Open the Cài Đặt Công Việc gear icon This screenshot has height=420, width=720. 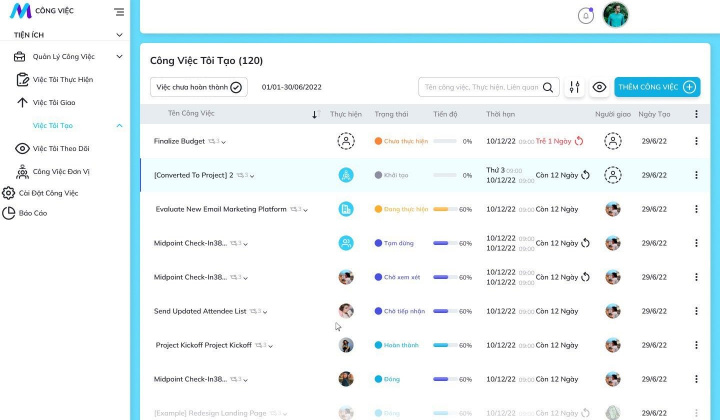[x=9, y=193]
